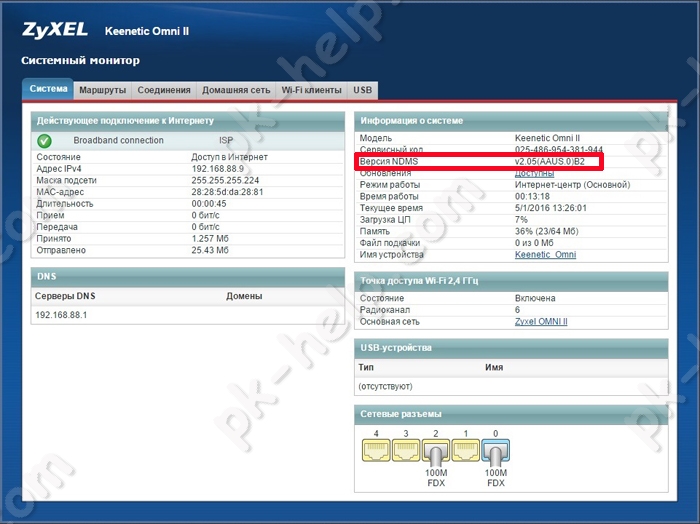The width and height of the screenshot is (700, 524).
Task: Select network port 1 icon
Action: click(466, 450)
